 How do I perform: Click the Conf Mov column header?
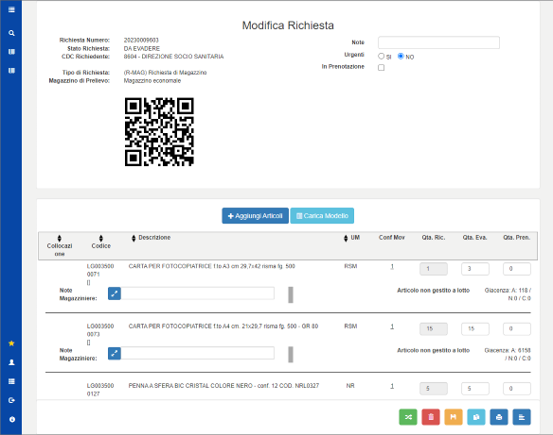pos(392,238)
